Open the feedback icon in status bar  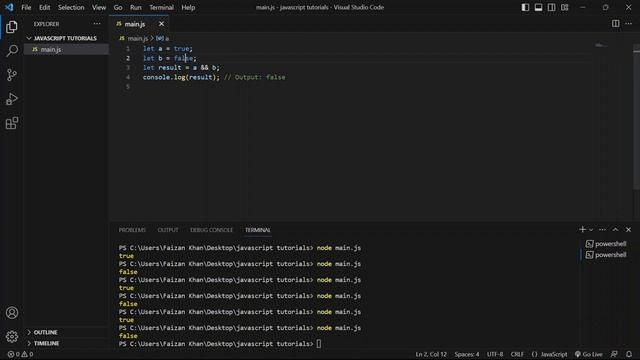pyautogui.click(x=614, y=354)
